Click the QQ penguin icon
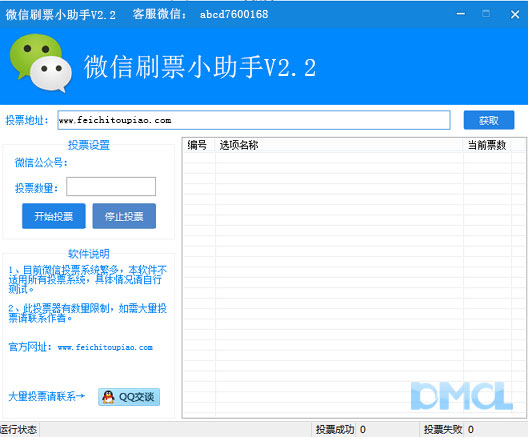Viewport: 528px width, 437px height. pyautogui.click(x=108, y=397)
